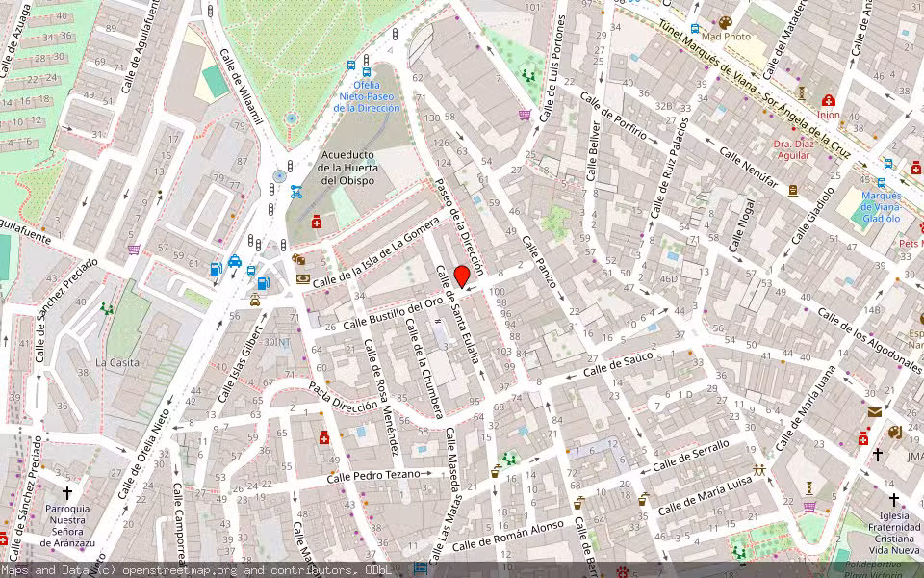
Task: Select the fountain icon in the green park
Action: tap(291, 118)
